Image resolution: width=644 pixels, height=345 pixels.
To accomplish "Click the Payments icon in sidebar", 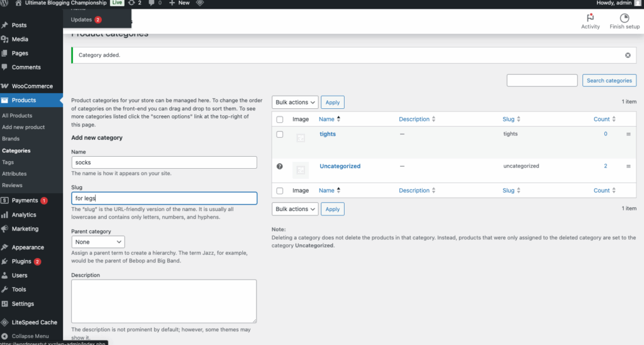I will pyautogui.click(x=4, y=200).
